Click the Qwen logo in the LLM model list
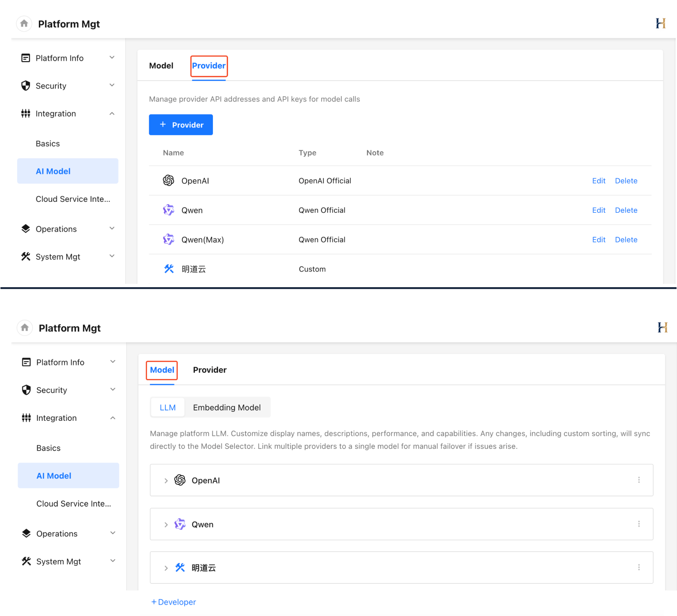This screenshot has height=616, width=677. coord(180,524)
